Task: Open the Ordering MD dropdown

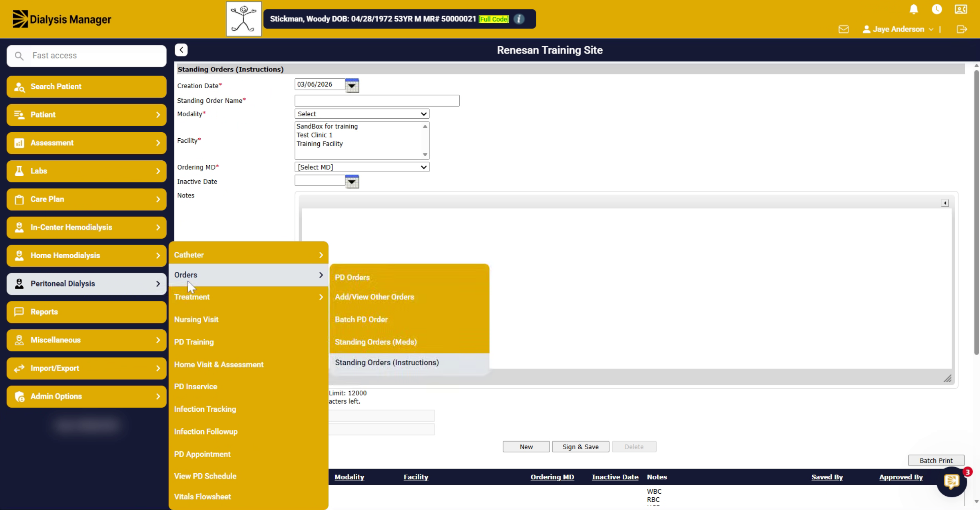Action: [x=362, y=167]
